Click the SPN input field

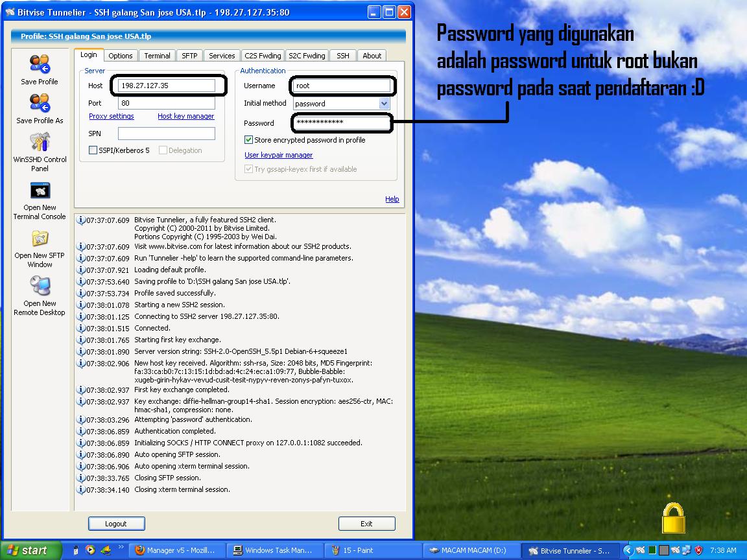pos(166,134)
